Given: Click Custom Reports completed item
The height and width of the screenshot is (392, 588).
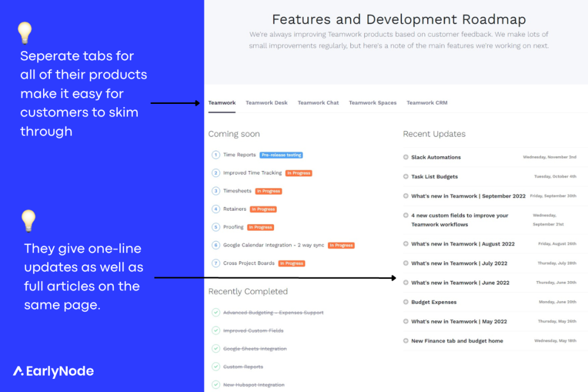Looking at the screenshot, I should coord(243,367).
